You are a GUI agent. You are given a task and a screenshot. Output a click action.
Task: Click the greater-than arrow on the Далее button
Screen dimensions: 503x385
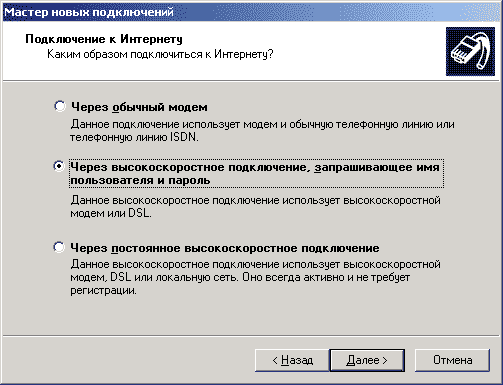[x=384, y=360]
